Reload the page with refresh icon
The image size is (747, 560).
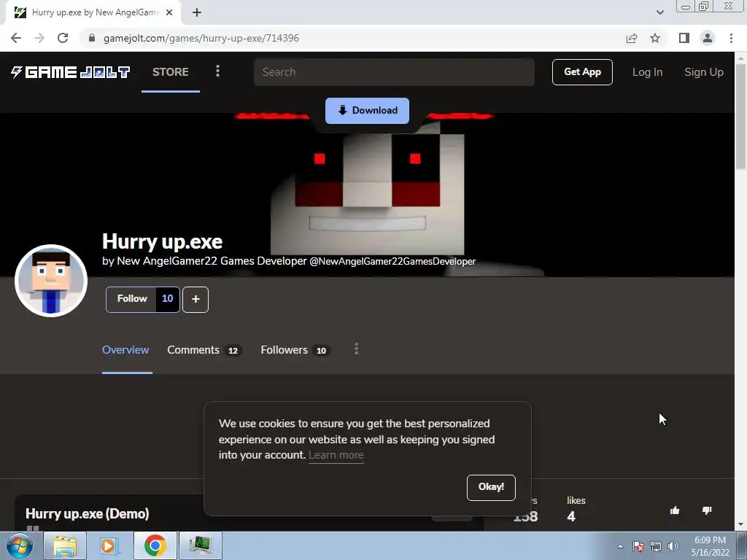click(x=63, y=38)
